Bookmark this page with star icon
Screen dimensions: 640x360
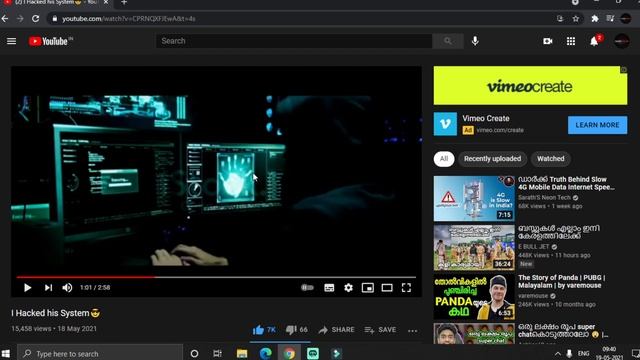(x=576, y=19)
